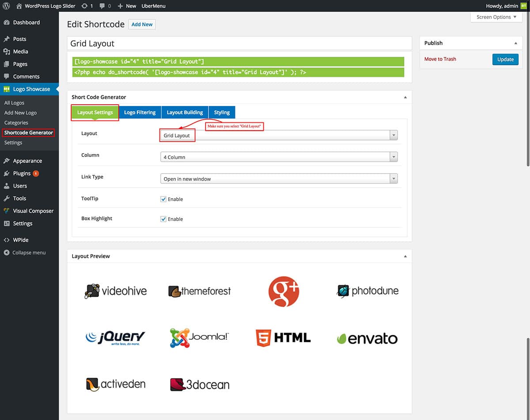Click the Media library icon
Viewport: 530px width, 420px height.
click(x=7, y=52)
